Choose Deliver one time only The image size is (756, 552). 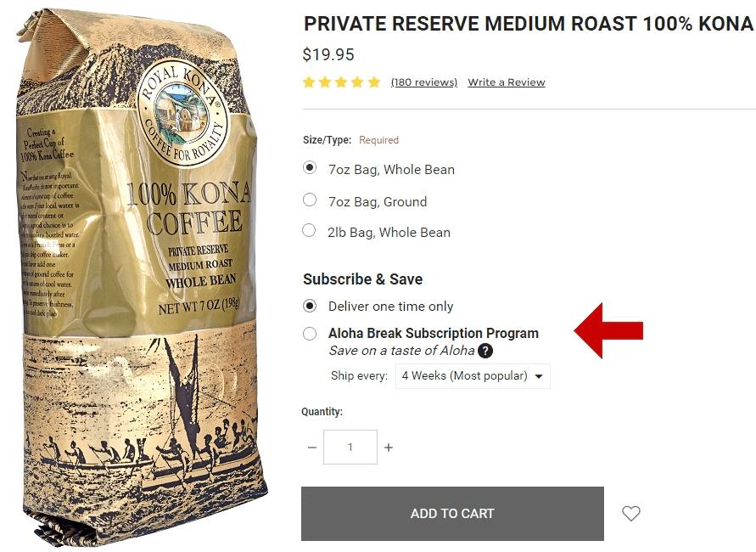point(310,306)
